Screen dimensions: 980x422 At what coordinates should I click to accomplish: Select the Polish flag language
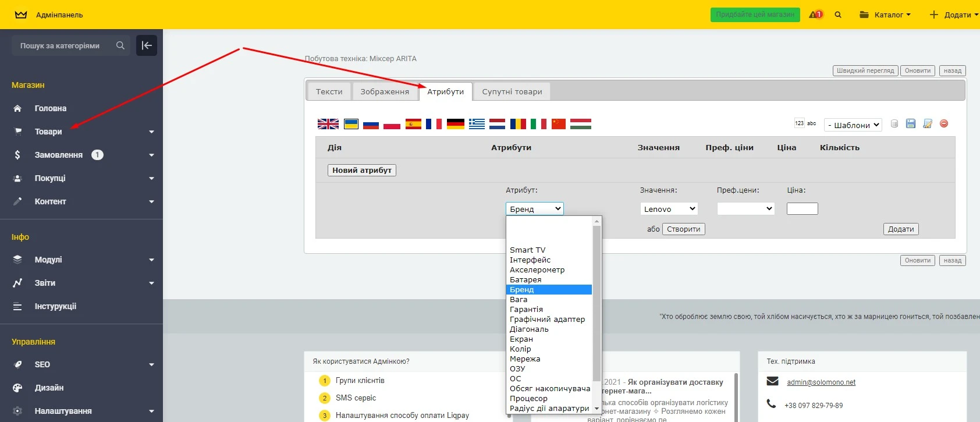click(x=392, y=124)
